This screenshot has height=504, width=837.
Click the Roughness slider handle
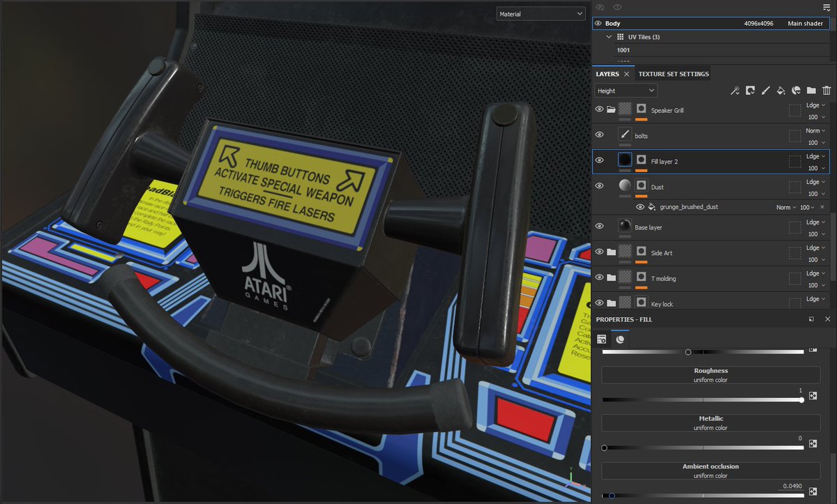pyautogui.click(x=801, y=399)
